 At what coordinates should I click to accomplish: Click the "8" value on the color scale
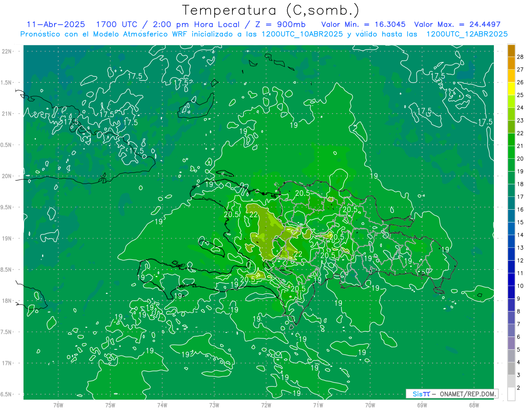coord(519,311)
